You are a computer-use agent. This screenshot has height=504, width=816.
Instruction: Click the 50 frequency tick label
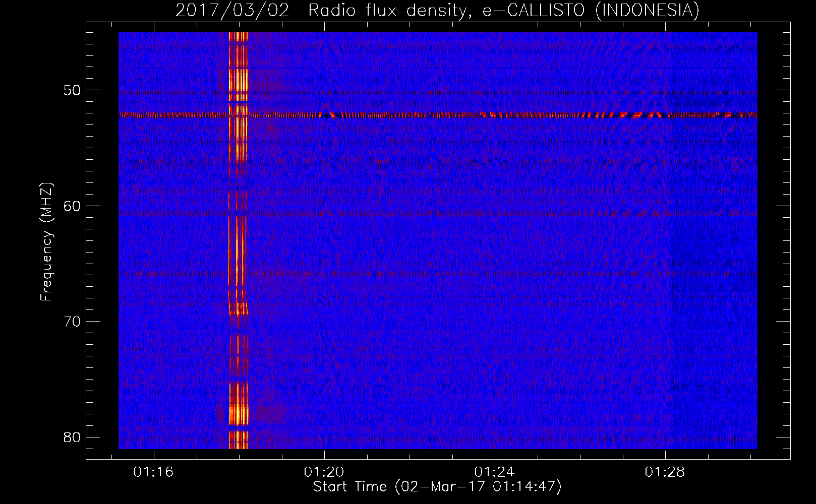(x=72, y=91)
